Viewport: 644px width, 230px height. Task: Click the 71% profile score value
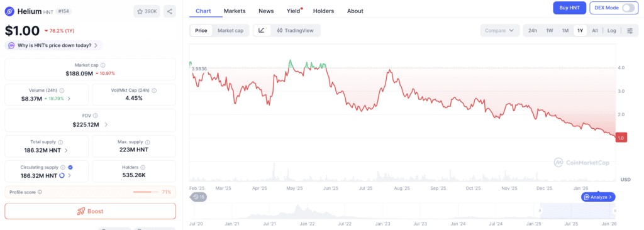tap(167, 192)
